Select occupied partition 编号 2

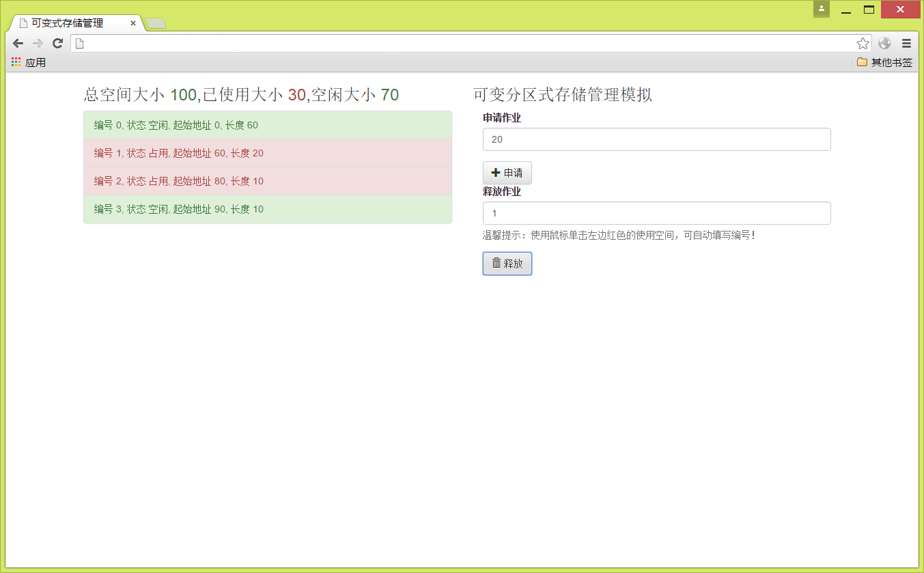click(268, 181)
